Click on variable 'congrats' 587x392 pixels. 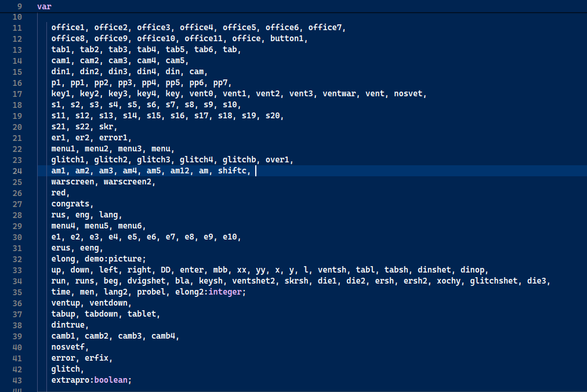[70, 204]
